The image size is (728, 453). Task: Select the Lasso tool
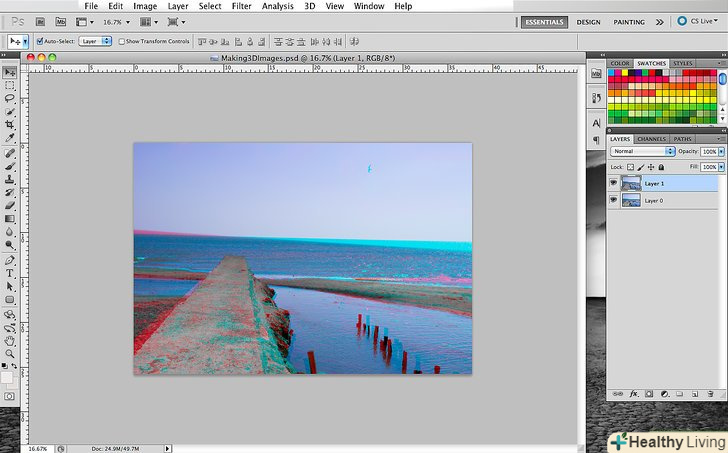coord(10,98)
